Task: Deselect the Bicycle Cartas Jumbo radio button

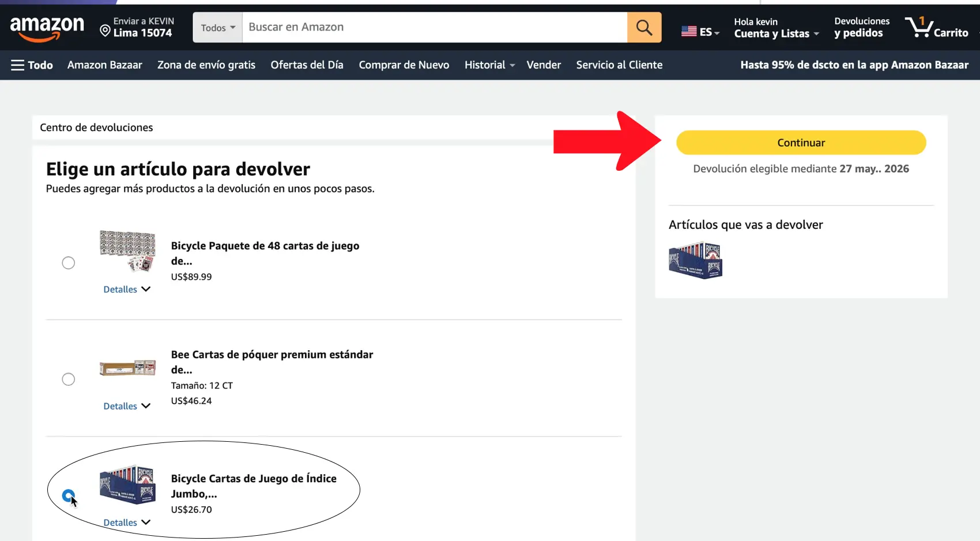Action: tap(69, 495)
